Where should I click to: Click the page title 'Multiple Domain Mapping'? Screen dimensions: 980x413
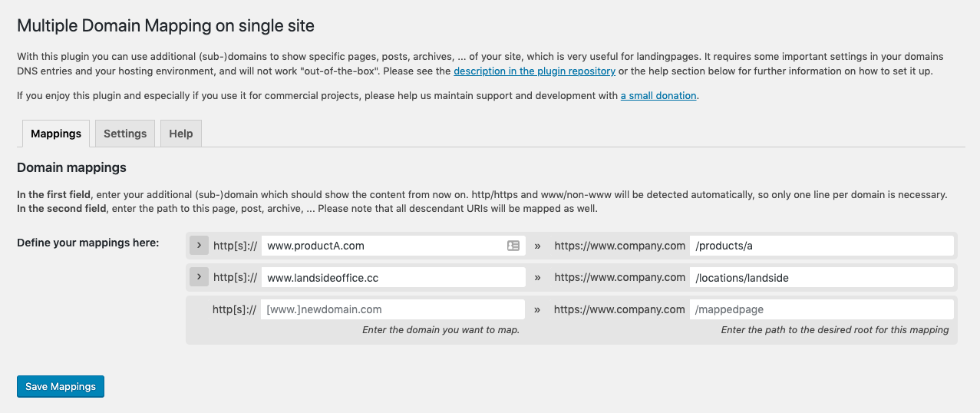click(165, 25)
